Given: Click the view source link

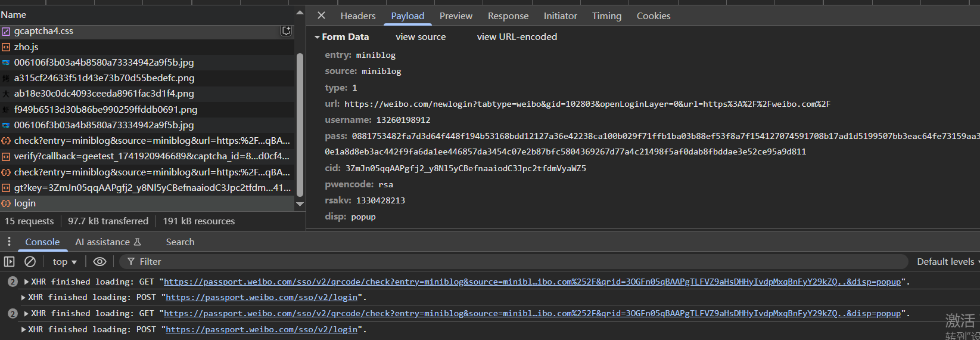Looking at the screenshot, I should 421,37.
